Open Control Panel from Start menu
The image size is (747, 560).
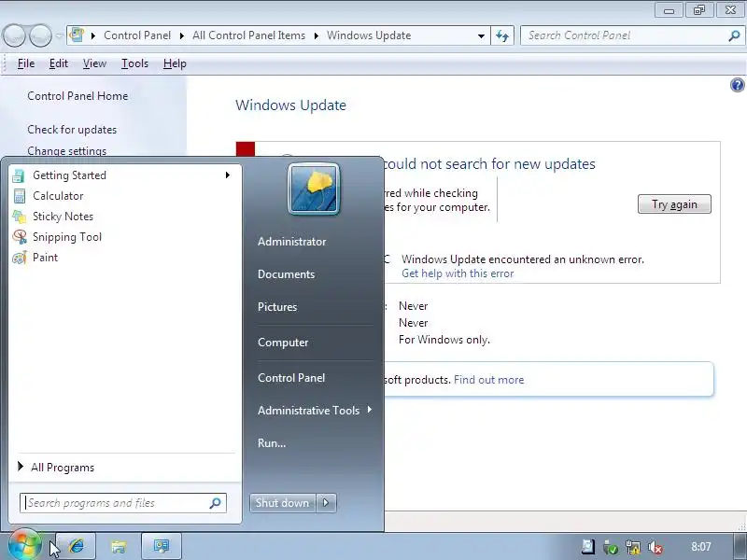click(x=291, y=378)
